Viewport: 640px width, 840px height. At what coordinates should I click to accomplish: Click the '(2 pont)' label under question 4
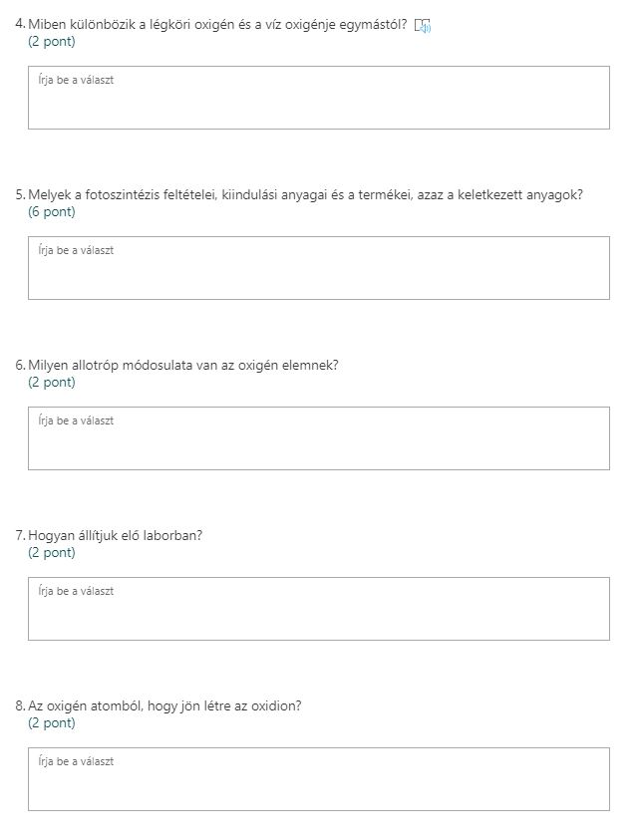(52, 41)
